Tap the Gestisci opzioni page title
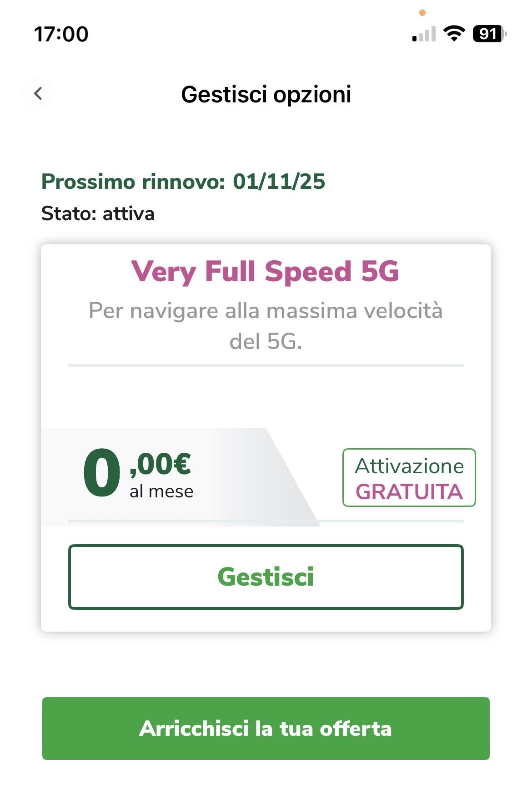 click(x=266, y=94)
